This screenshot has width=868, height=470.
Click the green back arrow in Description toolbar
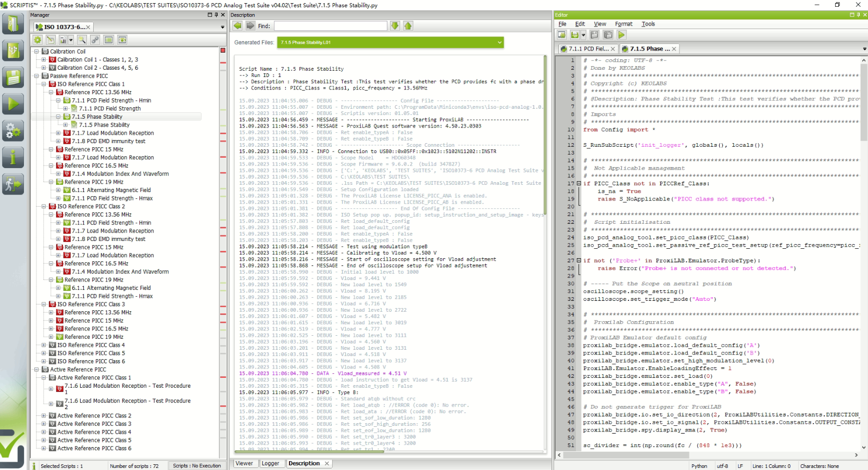(x=237, y=26)
